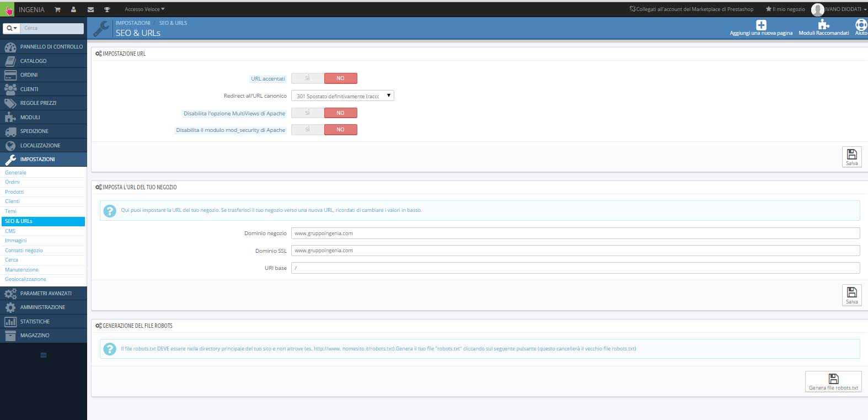
Task: Click the Pannello di Controllo dashboard icon
Action: coord(10,47)
